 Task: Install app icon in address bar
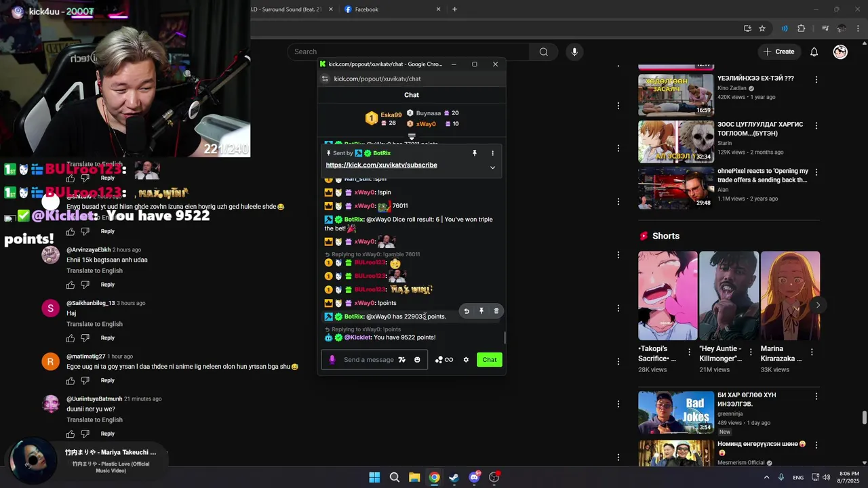tap(747, 28)
